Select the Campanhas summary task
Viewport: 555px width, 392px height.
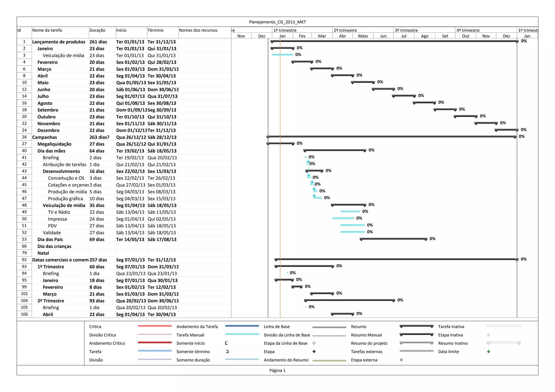[44, 137]
